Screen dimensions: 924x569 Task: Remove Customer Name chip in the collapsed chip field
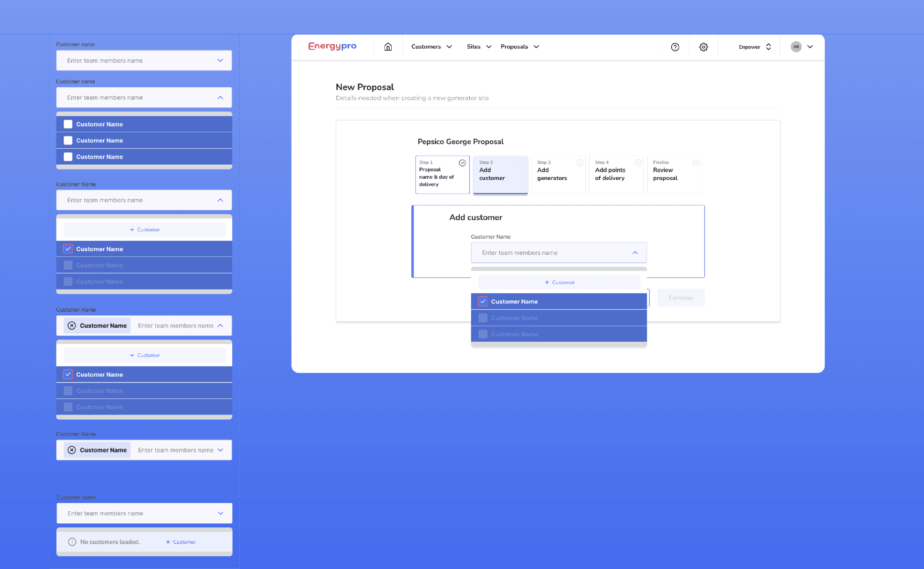pyautogui.click(x=72, y=450)
